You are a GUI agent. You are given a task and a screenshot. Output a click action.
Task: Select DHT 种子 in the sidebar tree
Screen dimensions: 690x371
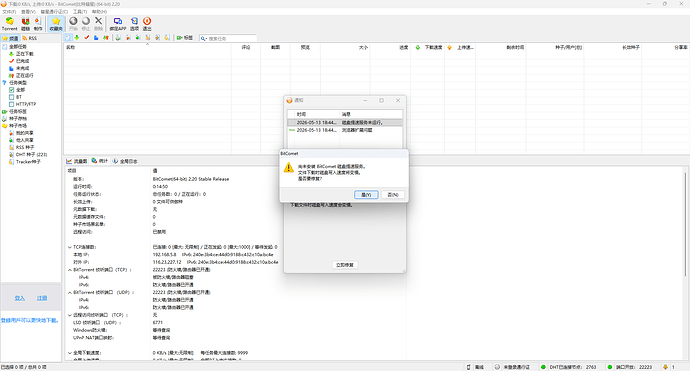(x=31, y=154)
